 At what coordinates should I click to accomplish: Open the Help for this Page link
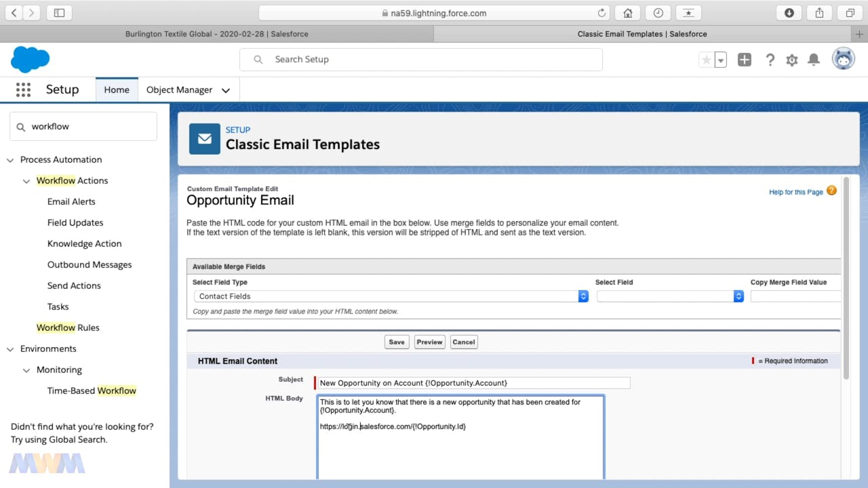pos(795,192)
